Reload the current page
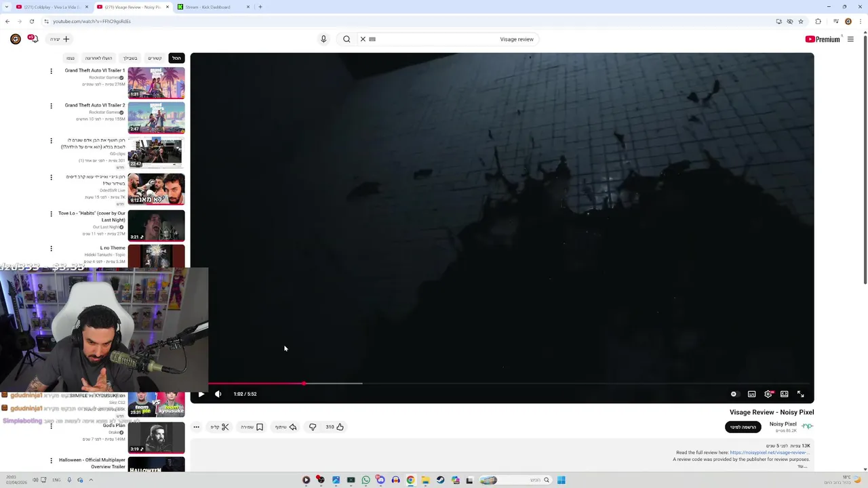The image size is (868, 488). pos(31,21)
